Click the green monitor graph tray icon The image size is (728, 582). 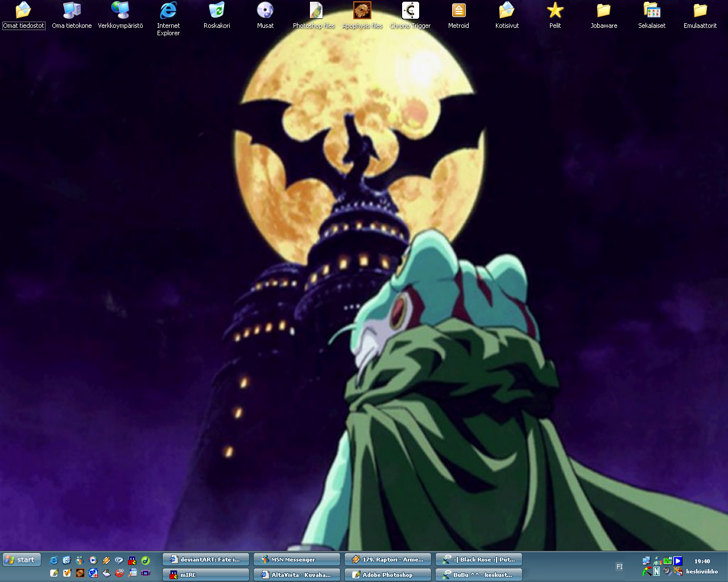click(x=668, y=561)
